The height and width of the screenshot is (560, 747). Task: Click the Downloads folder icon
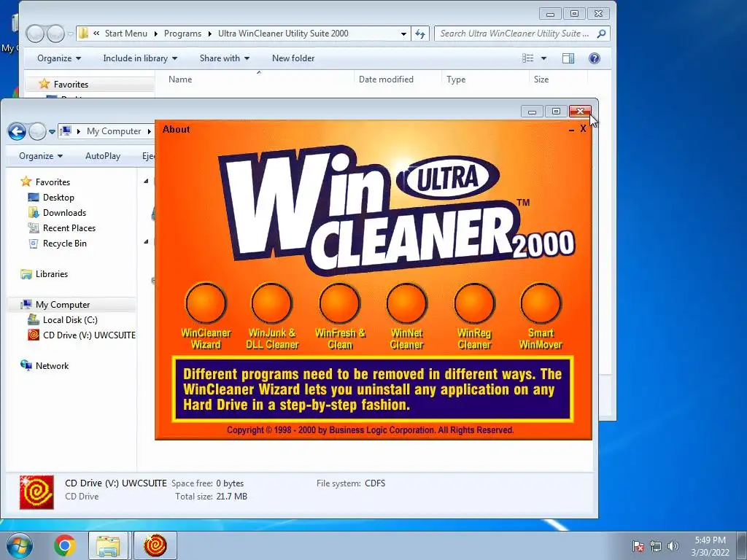[x=34, y=212]
